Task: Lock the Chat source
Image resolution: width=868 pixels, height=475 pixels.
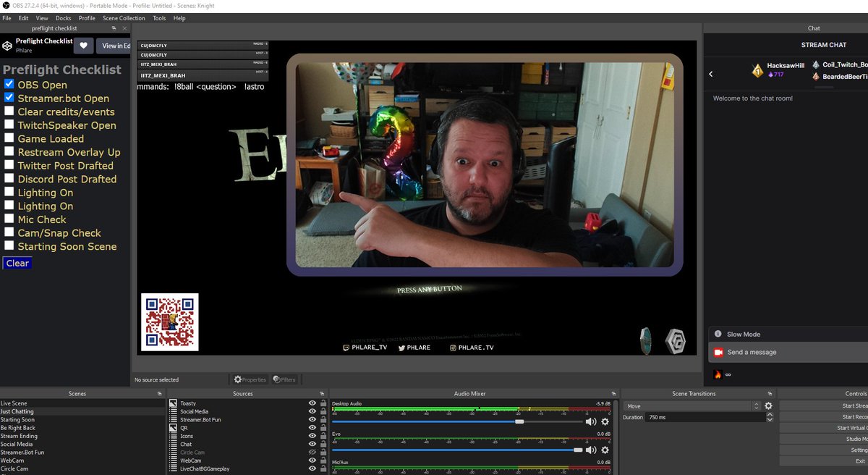Action: pyautogui.click(x=323, y=445)
